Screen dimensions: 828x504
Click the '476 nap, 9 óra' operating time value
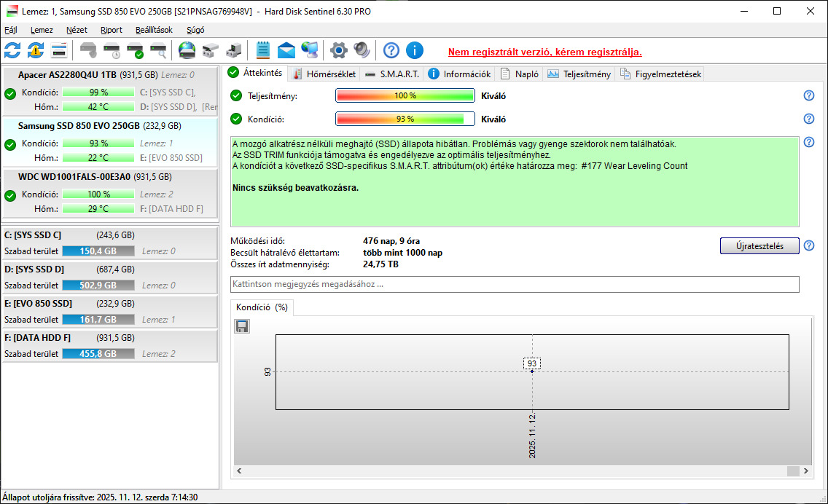(391, 241)
